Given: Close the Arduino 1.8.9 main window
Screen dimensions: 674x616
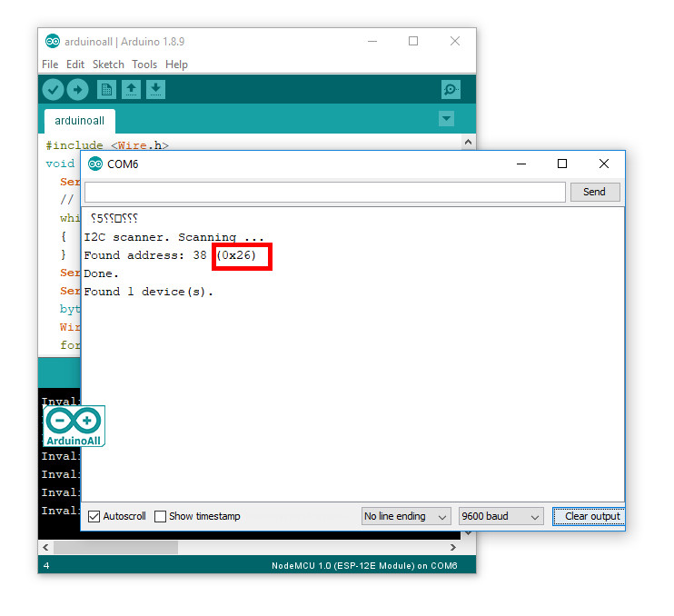Looking at the screenshot, I should click(455, 41).
